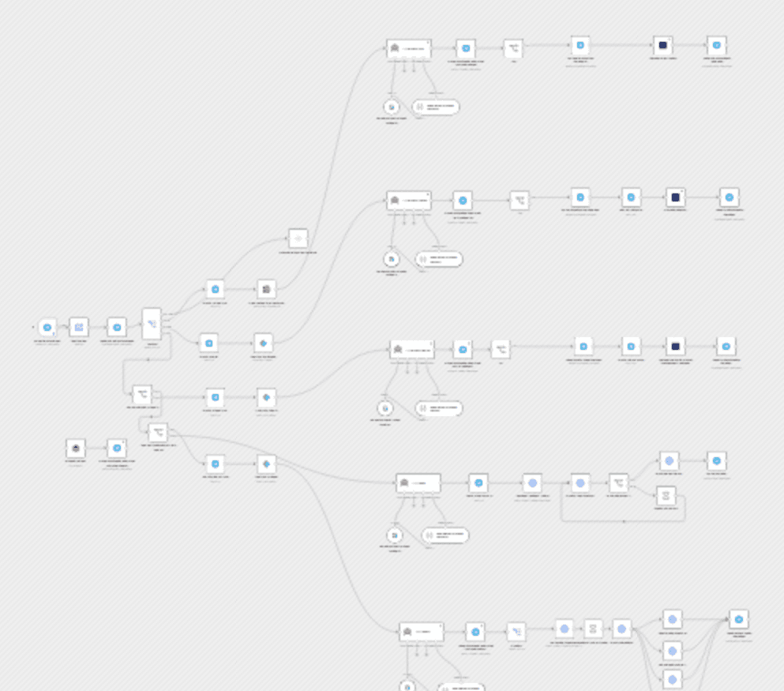The image size is (784, 691).
Task: Open blue node connected to the dark hexagon node
Action: [117, 449]
